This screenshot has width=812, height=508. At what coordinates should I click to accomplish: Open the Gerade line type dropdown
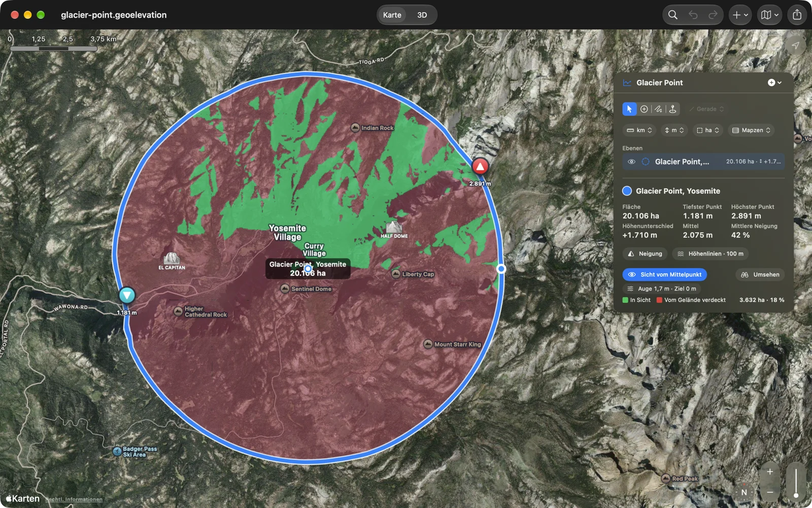(706, 109)
